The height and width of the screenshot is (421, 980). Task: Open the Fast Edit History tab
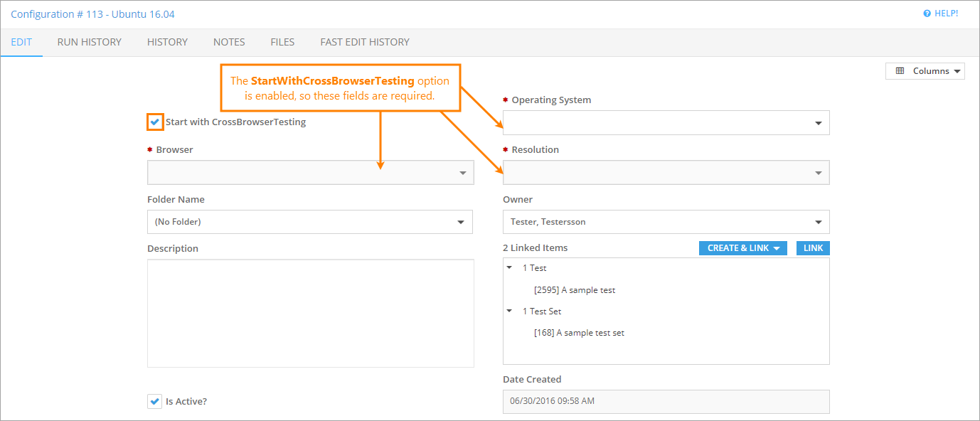(365, 42)
